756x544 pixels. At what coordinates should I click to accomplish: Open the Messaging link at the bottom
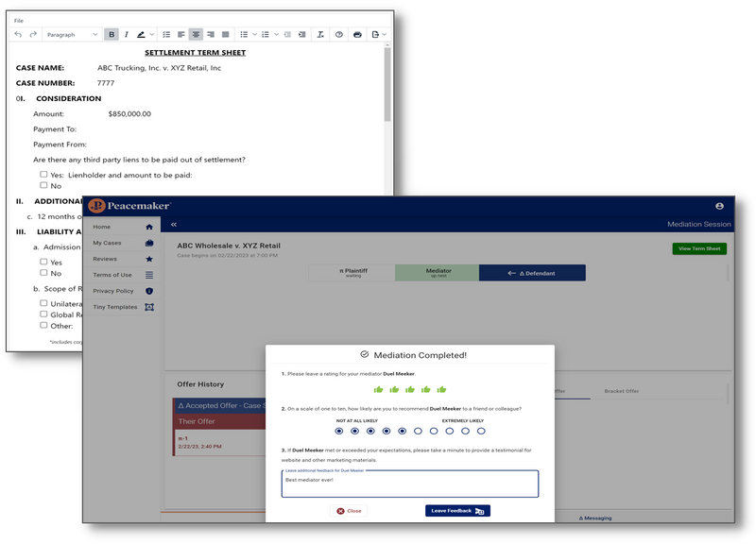[595, 518]
